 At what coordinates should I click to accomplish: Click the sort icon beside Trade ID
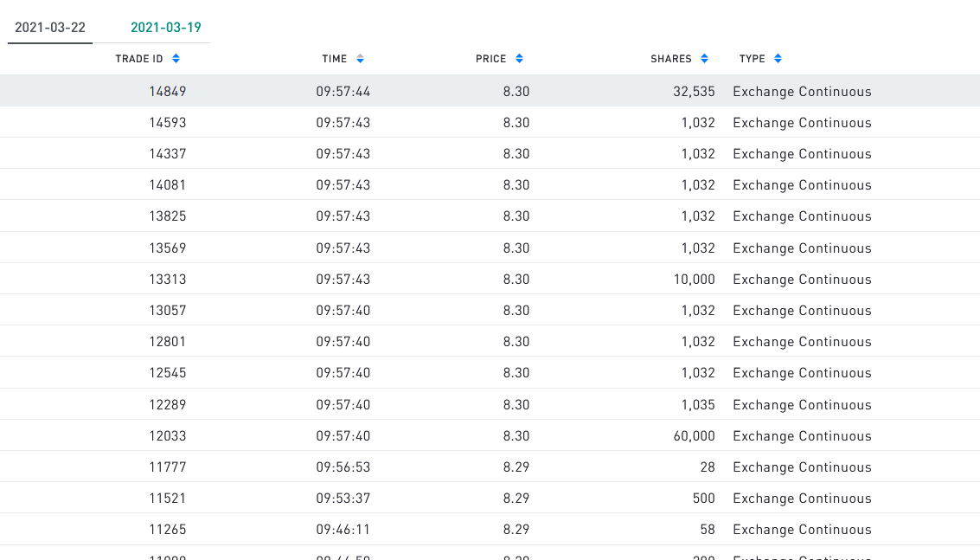click(x=176, y=59)
